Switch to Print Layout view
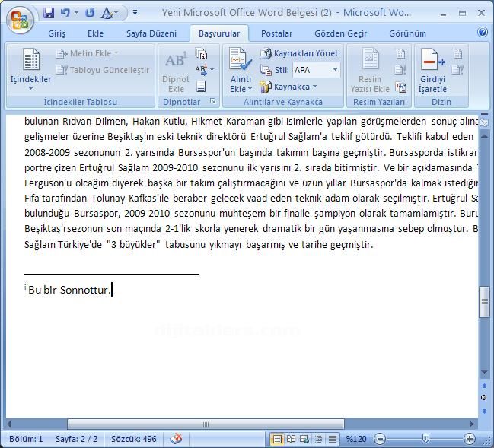Viewport: 494px width, 448px height. tap(277, 439)
